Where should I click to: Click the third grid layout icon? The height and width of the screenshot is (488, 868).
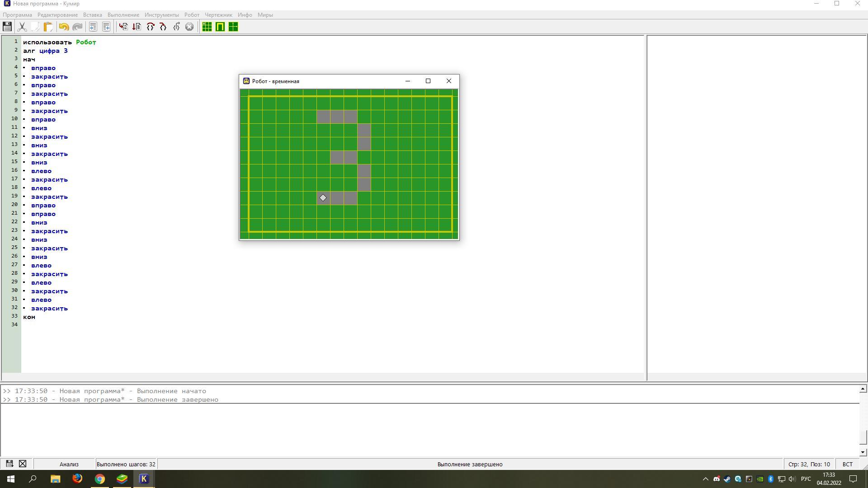232,26
